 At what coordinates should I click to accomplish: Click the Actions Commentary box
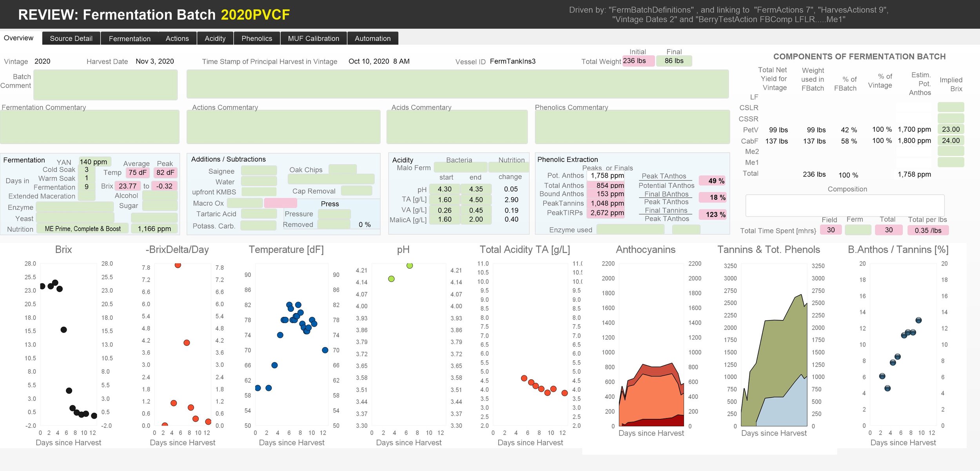tap(283, 127)
